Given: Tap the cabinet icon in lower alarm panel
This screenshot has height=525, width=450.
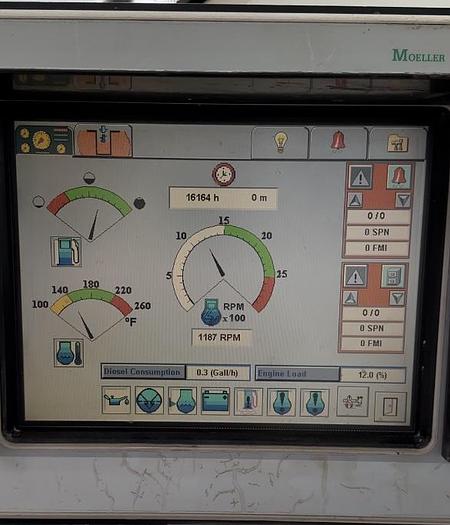Looking at the screenshot, I should tap(393, 276).
